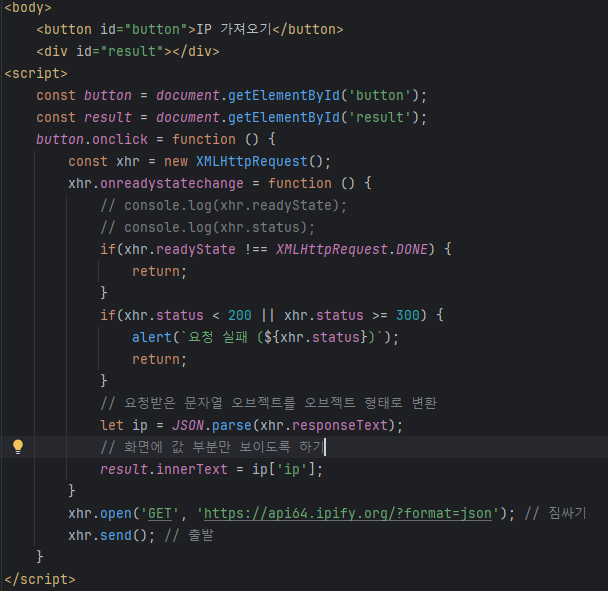Click the "IP 가져오기" button text
Image resolution: width=608 pixels, height=591 pixels.
(x=234, y=29)
